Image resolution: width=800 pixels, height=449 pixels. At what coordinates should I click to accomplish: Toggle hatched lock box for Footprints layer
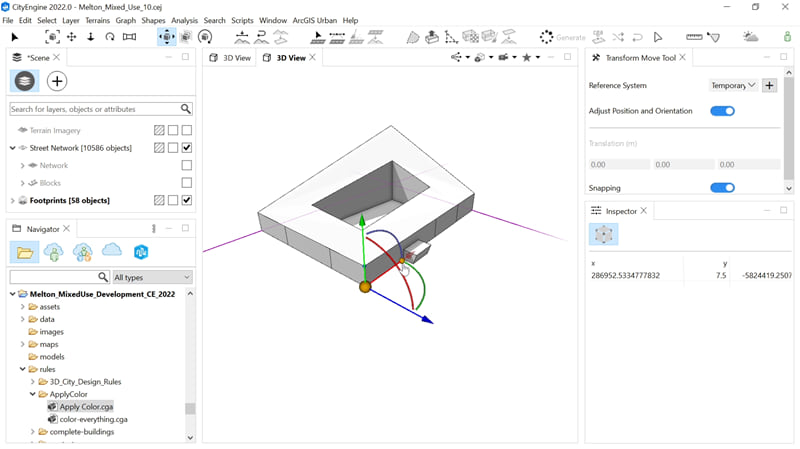(159, 200)
